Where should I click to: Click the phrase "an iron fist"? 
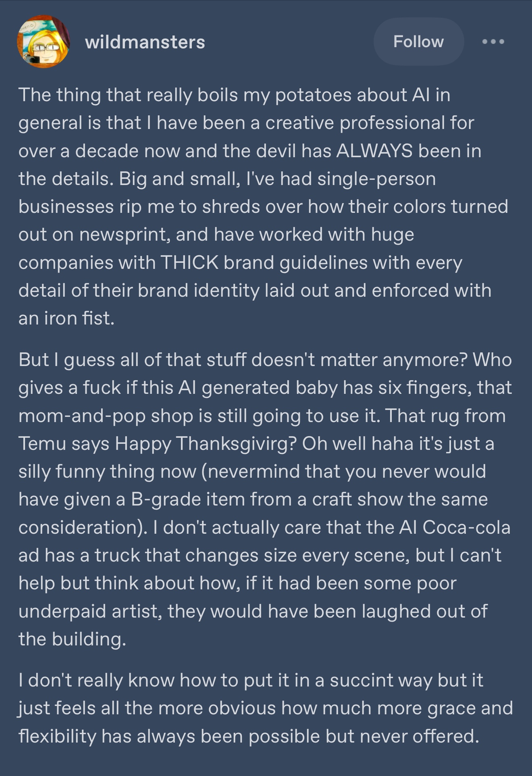[x=66, y=318]
